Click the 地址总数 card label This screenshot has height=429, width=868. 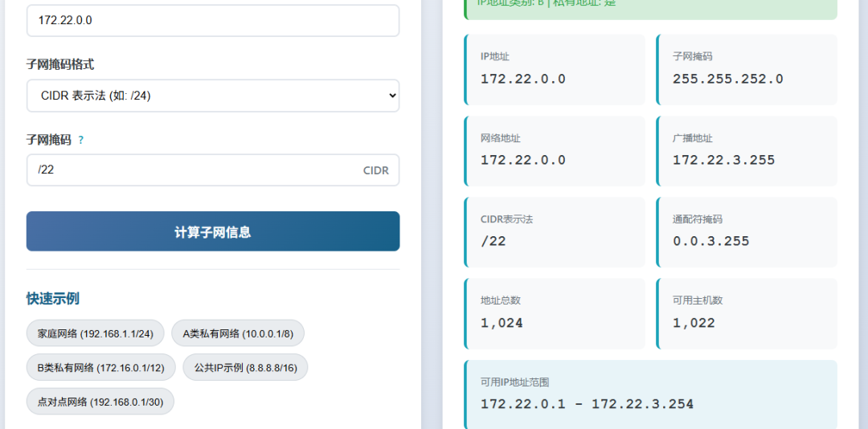point(501,300)
